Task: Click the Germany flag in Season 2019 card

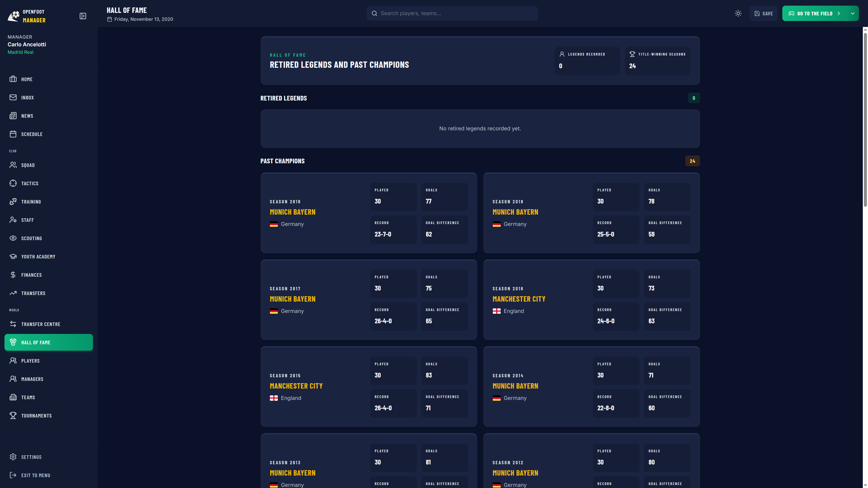Action: coord(274,224)
